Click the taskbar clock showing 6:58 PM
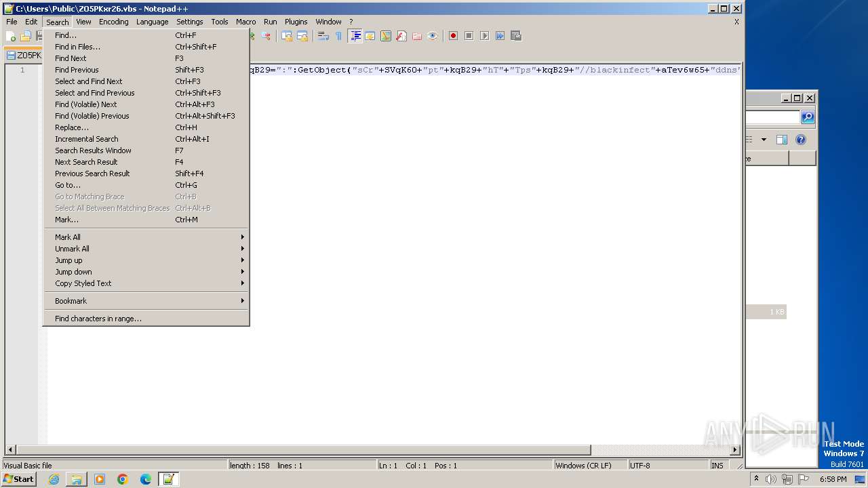This screenshot has height=488, width=868. pos(833,479)
